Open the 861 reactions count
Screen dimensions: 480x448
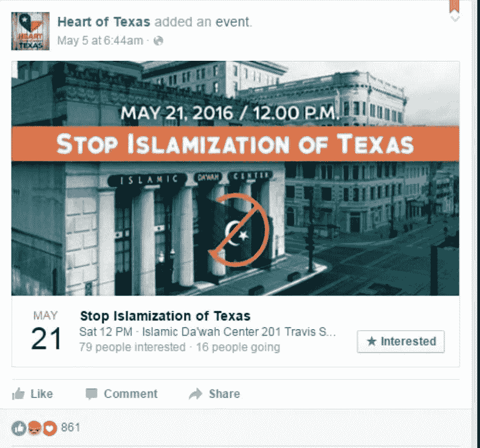pos(71,427)
